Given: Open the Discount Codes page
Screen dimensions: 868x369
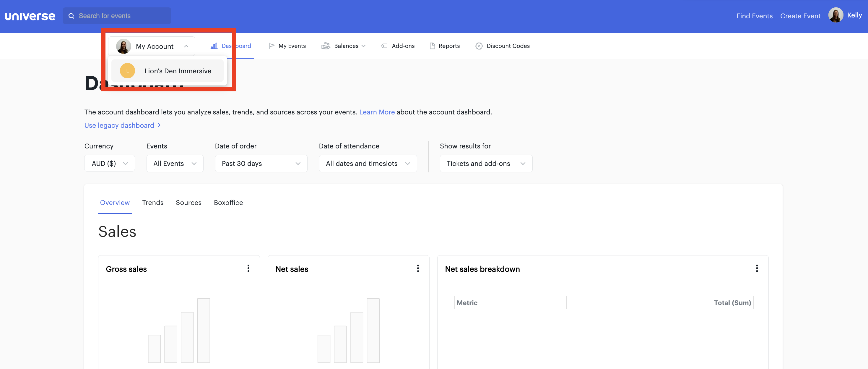Looking at the screenshot, I should [503, 46].
